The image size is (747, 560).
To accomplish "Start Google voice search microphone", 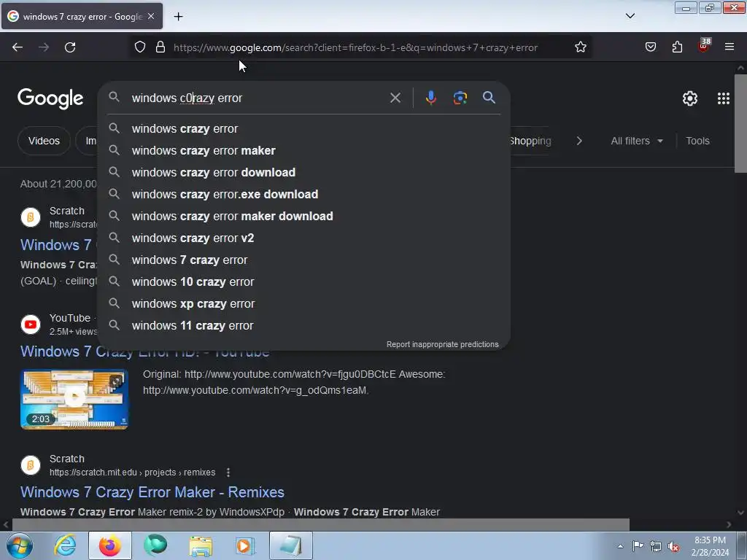I will pyautogui.click(x=430, y=98).
